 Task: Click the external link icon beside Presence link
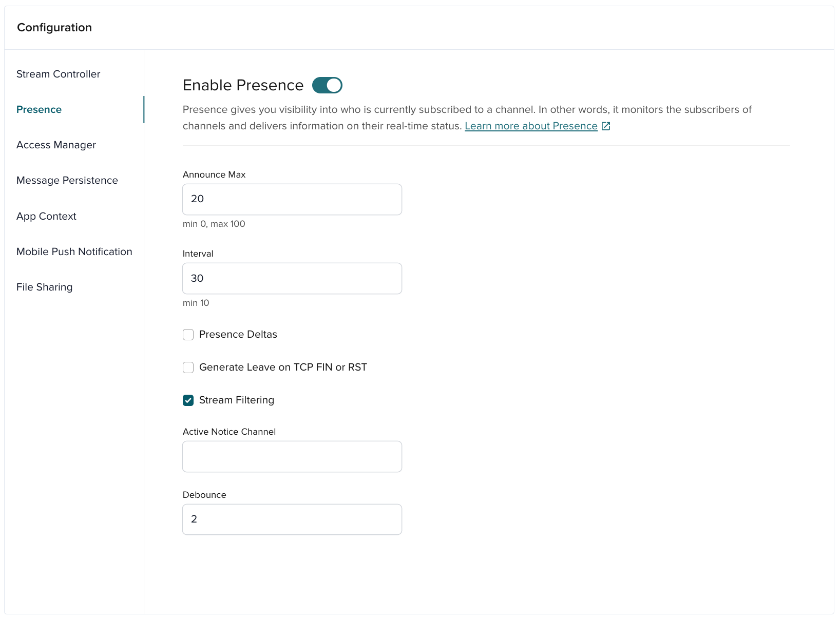[606, 126]
